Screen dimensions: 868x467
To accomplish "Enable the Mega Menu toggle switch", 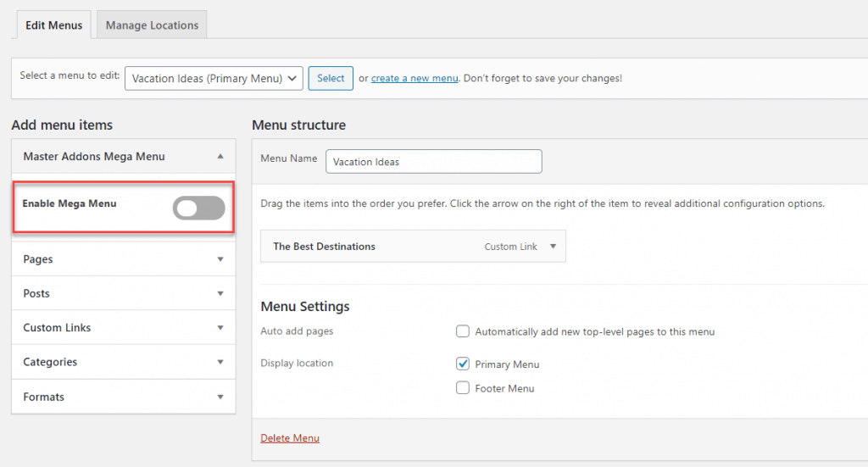I will [198, 208].
